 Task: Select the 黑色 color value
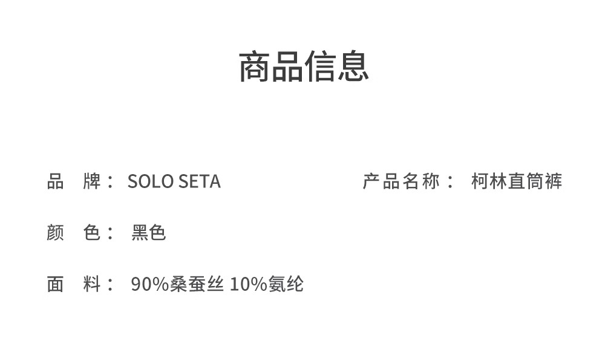click(x=149, y=233)
